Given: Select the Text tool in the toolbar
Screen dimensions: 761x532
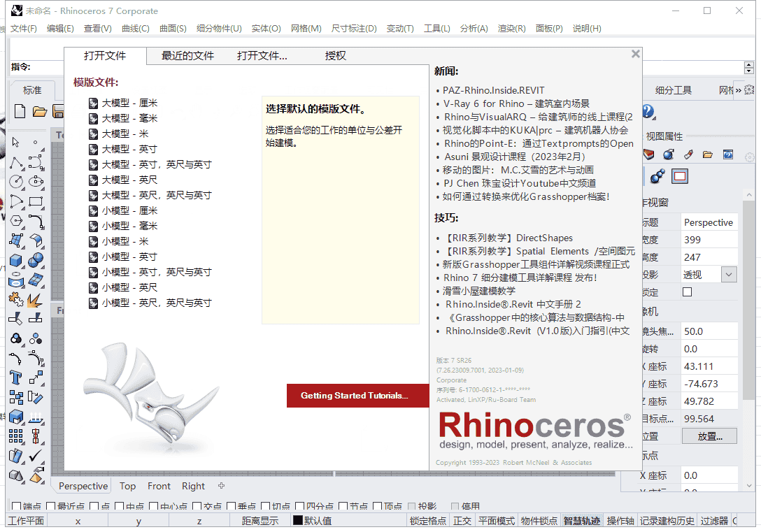Looking at the screenshot, I should (15, 377).
